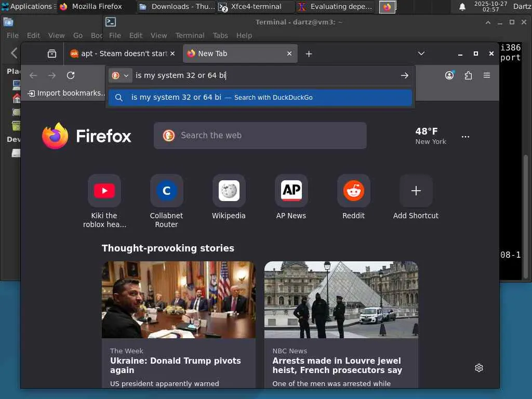Click the Search the web field
Image resolution: width=532 pixels, height=399 pixels.
[260, 136]
